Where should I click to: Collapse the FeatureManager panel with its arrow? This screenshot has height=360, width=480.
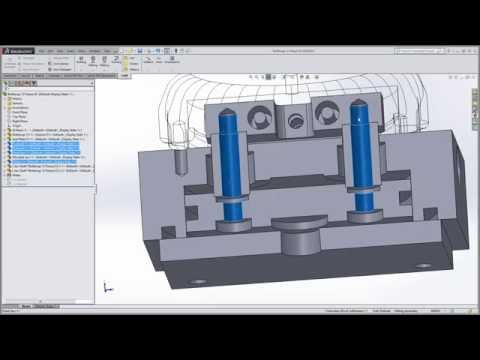(x=92, y=83)
